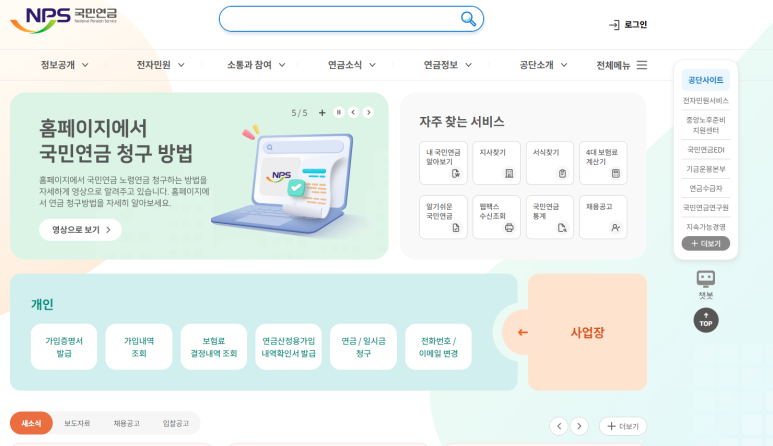Viewport: 773px width, 446px height.
Task: Click 가입증명서 발급 button
Action: pos(64,347)
